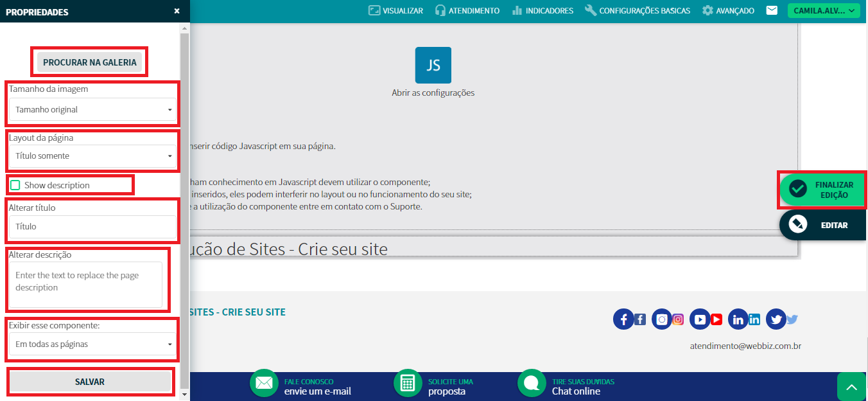Click the round Twitter social icon
Image resolution: width=868 pixels, height=401 pixels.
[x=776, y=319]
